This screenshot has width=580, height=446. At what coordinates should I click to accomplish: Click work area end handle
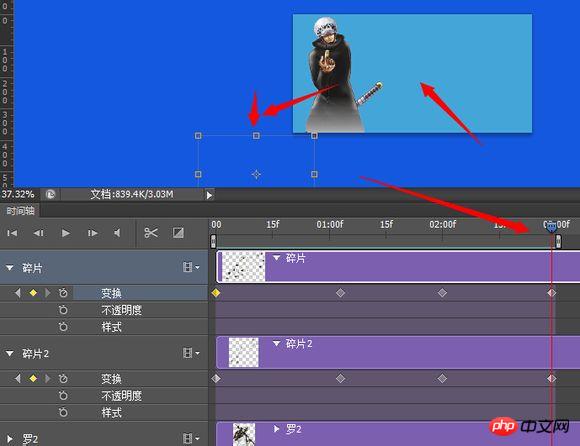click(x=559, y=241)
